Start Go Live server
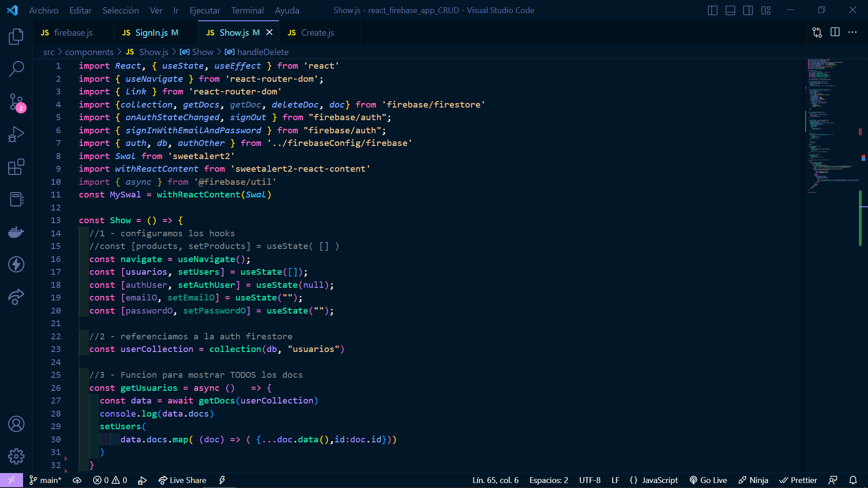Image resolution: width=868 pixels, height=488 pixels. coord(708,480)
